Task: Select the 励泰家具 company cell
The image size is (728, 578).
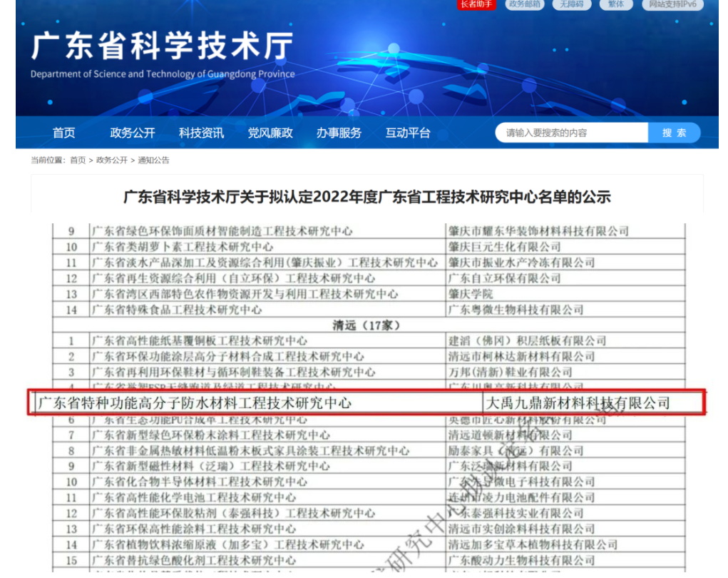Action: click(x=565, y=451)
